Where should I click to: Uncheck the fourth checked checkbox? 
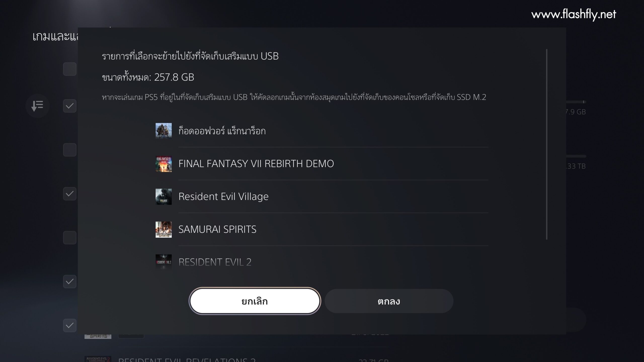70,194
